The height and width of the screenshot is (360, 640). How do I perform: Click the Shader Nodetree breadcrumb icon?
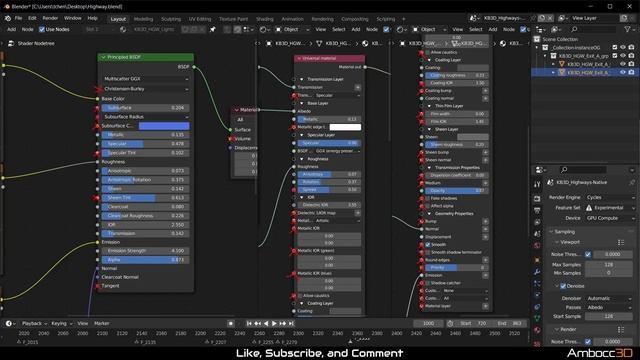[11, 43]
